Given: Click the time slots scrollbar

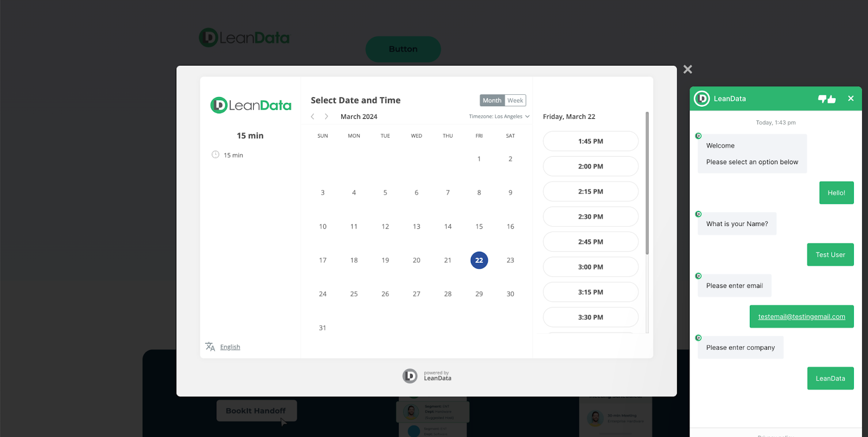Looking at the screenshot, I should point(647,184).
